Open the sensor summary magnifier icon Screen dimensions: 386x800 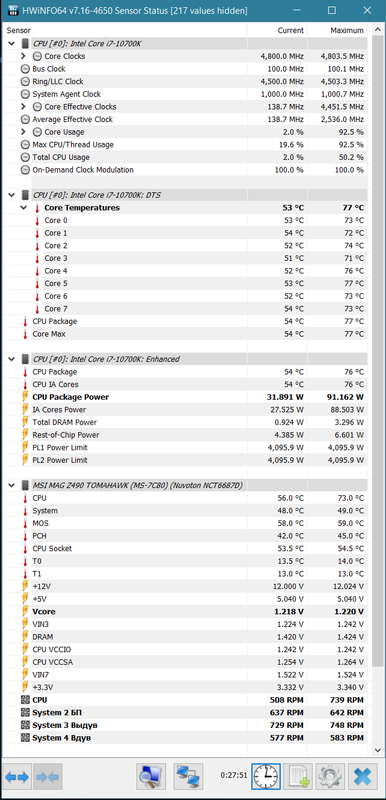pyautogui.click(x=151, y=777)
